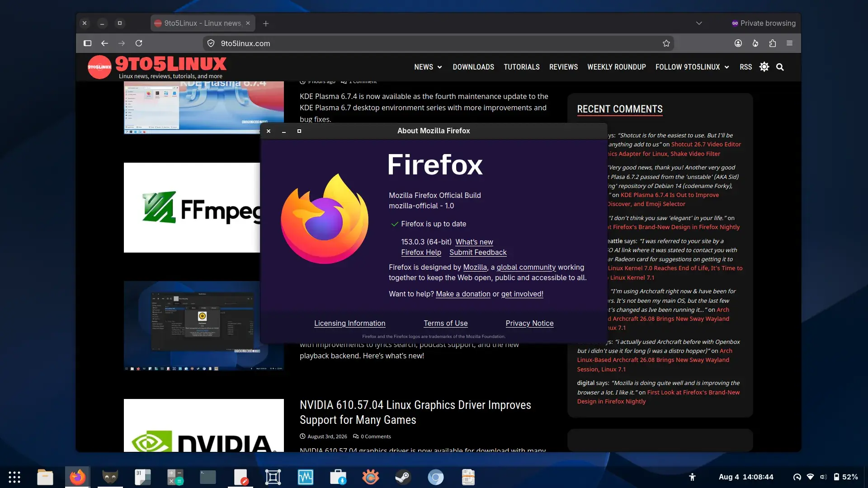Open the NVIDIA 610.57.04 article headline
This screenshot has width=868, height=488.
tap(415, 412)
